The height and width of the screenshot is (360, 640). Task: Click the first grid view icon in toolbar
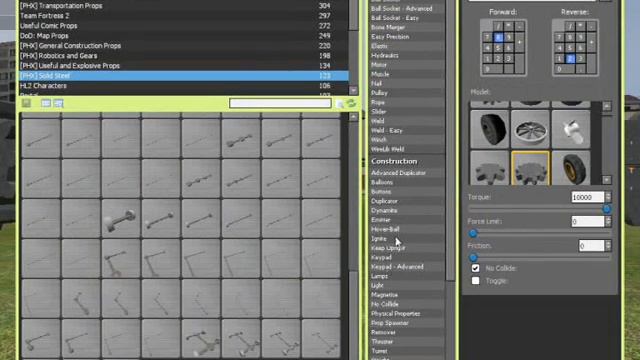46,103
